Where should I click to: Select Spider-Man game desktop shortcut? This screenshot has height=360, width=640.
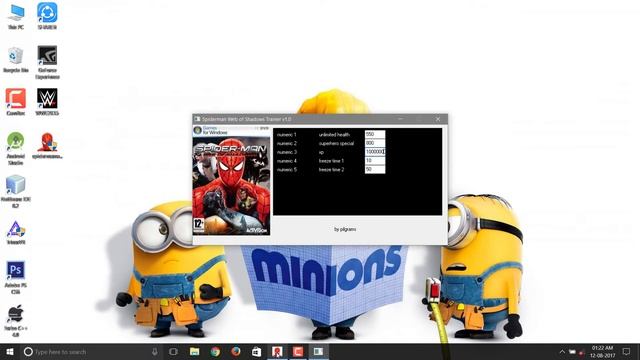click(47, 146)
